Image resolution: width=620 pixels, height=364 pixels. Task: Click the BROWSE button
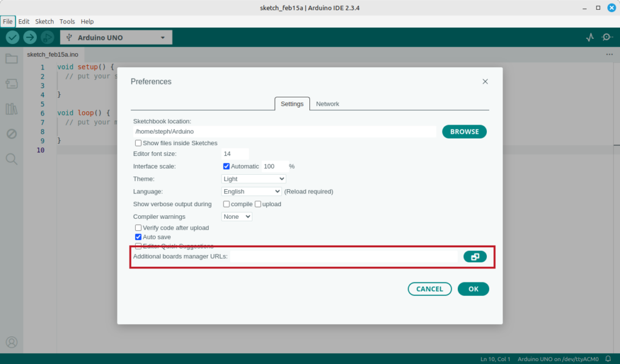pyautogui.click(x=464, y=132)
